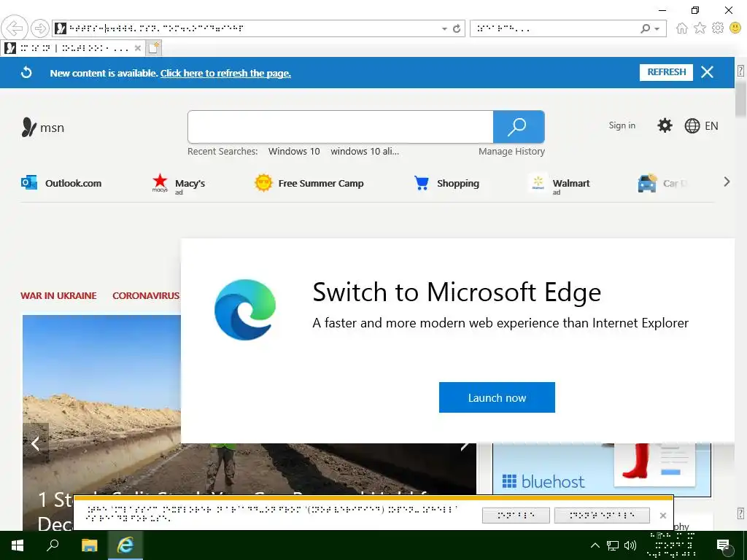Viewport: 747px width, 560px height.
Task: Select recent search 'Windows 10'
Action: tap(294, 152)
